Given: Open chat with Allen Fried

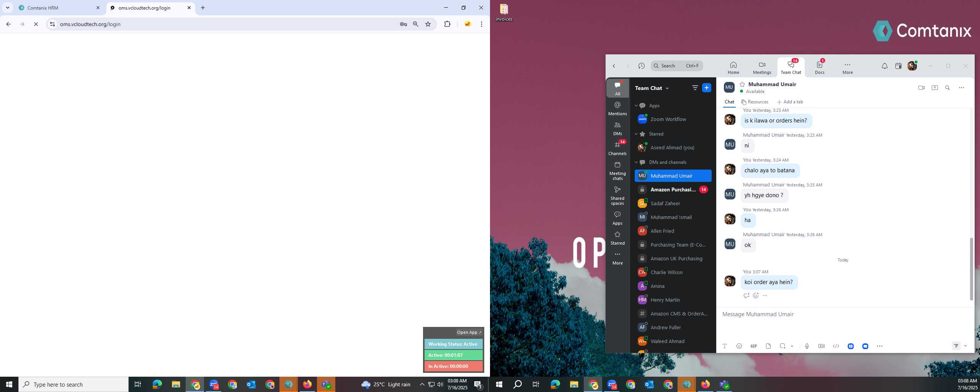Looking at the screenshot, I should coord(673,231).
